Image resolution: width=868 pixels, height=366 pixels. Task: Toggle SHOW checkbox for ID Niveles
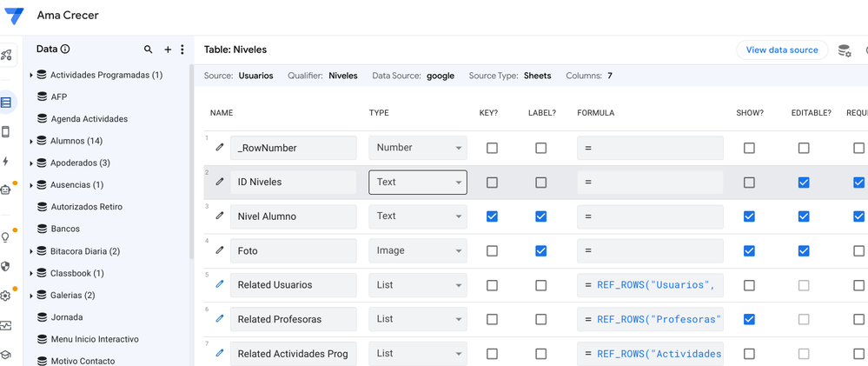pos(749,183)
